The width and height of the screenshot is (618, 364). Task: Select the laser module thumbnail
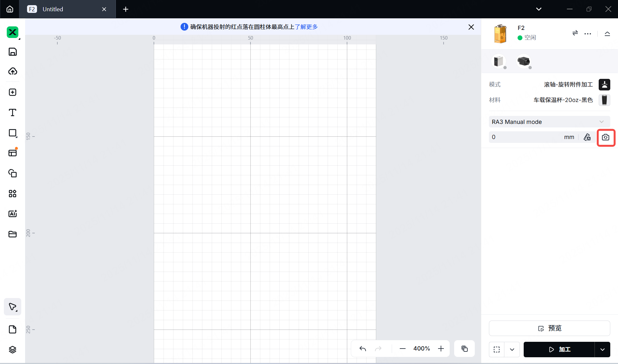tap(499, 61)
